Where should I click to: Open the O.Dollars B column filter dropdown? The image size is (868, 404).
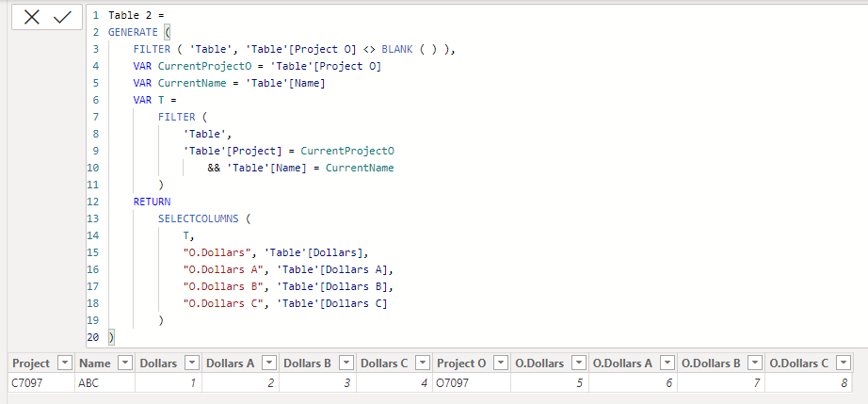coord(754,364)
